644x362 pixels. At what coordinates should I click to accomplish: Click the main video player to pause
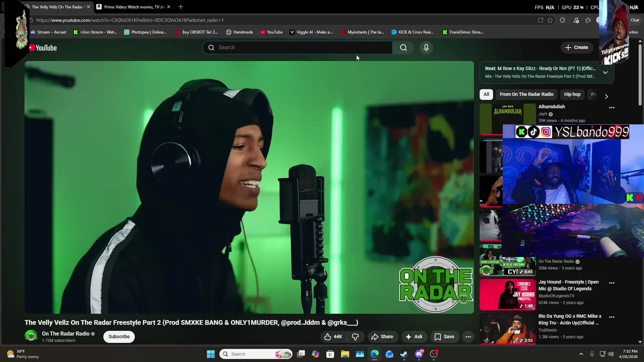[249, 187]
